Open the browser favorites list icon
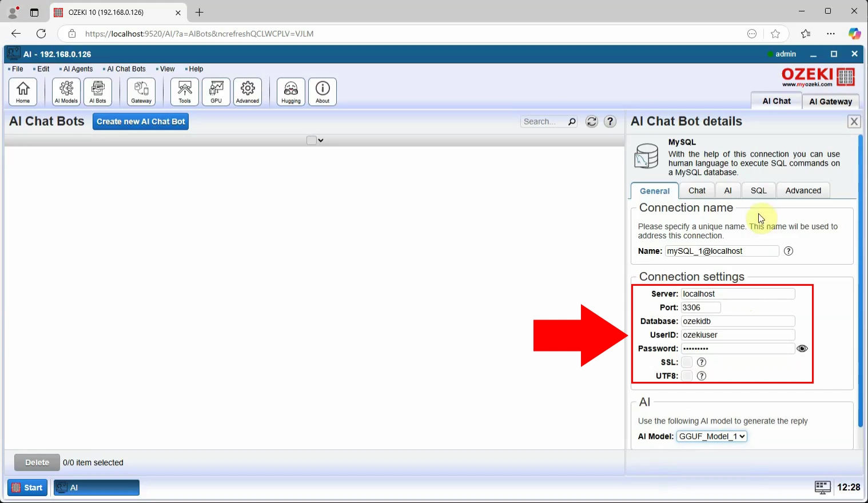This screenshot has width=868, height=503. pos(806,34)
